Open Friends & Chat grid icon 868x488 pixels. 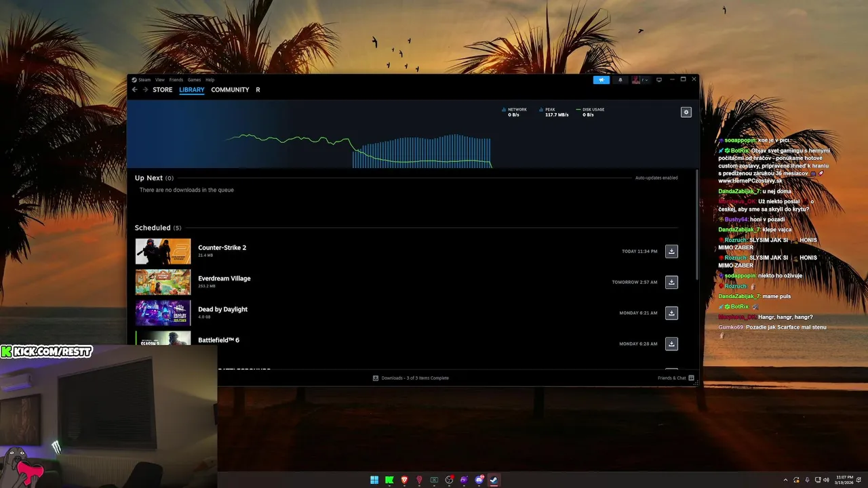click(x=692, y=378)
